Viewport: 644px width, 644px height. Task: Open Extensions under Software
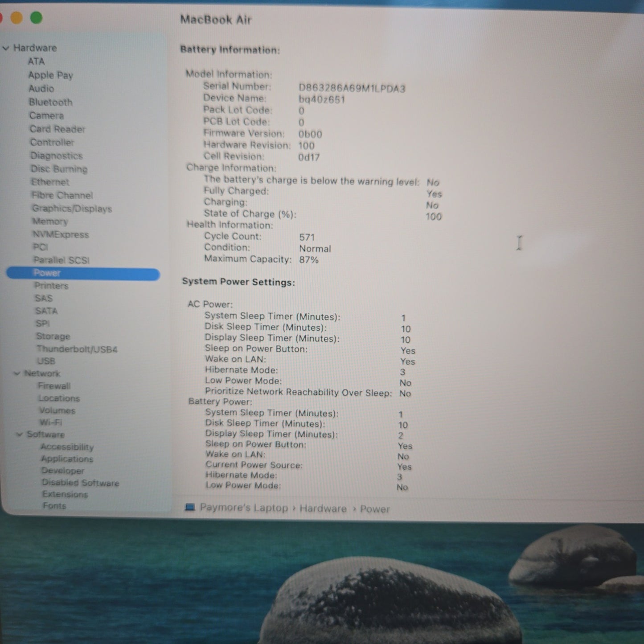pyautogui.click(x=65, y=495)
